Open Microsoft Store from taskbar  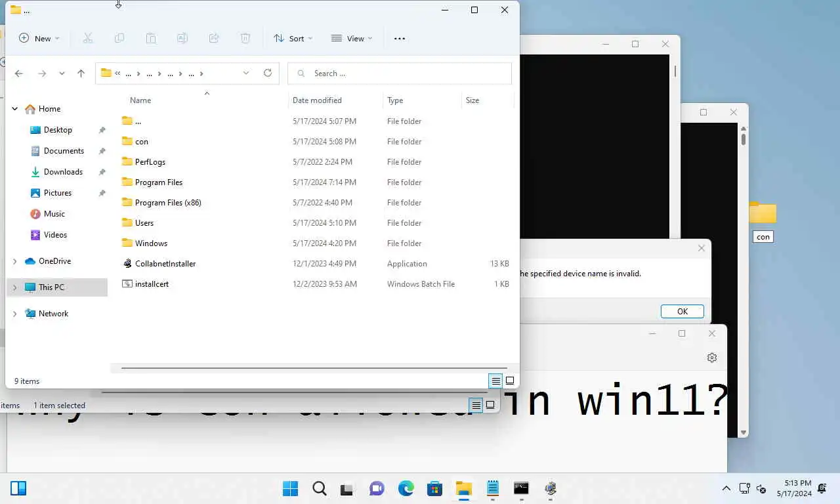[x=434, y=488]
